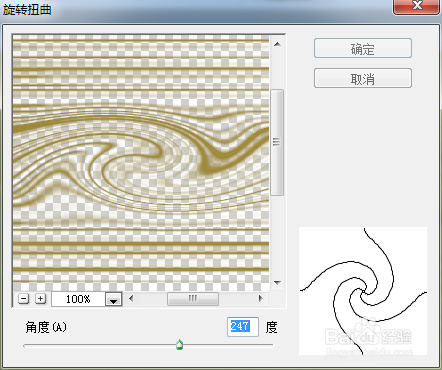Click the preview scroll left arrow
The image size is (442, 370).
pos(131,298)
